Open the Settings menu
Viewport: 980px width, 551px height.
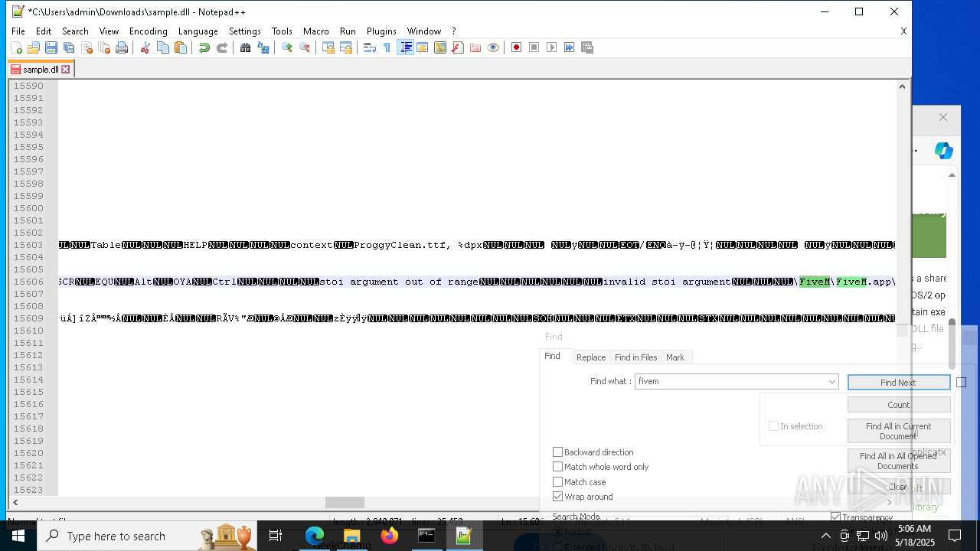click(245, 31)
